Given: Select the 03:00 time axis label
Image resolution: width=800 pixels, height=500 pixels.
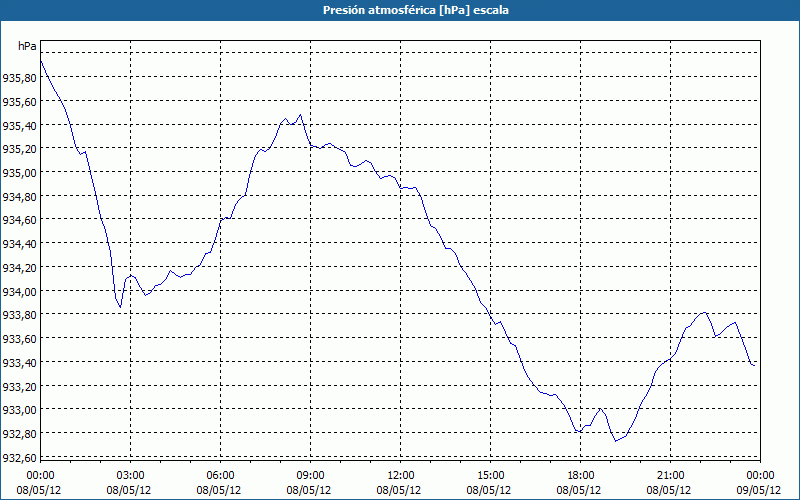Looking at the screenshot, I should pos(131,476).
